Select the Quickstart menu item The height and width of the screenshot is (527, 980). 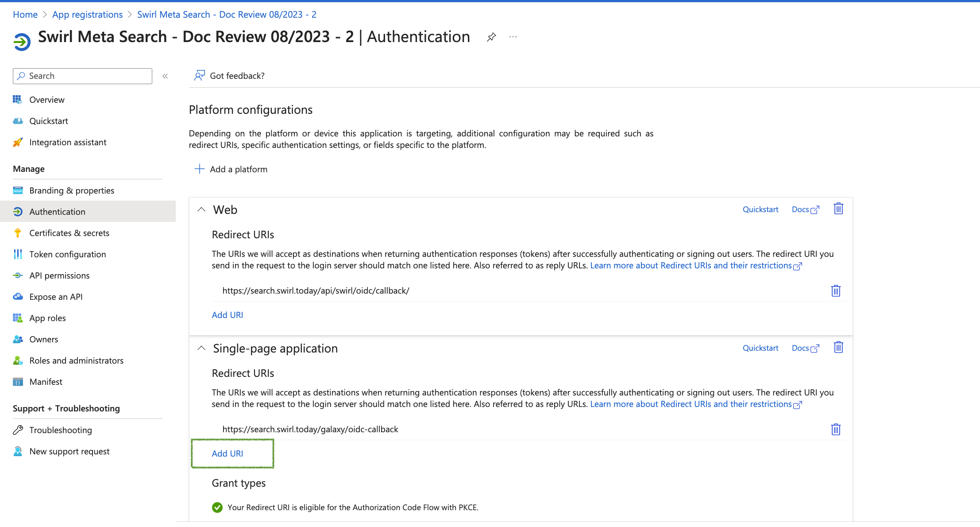click(48, 121)
